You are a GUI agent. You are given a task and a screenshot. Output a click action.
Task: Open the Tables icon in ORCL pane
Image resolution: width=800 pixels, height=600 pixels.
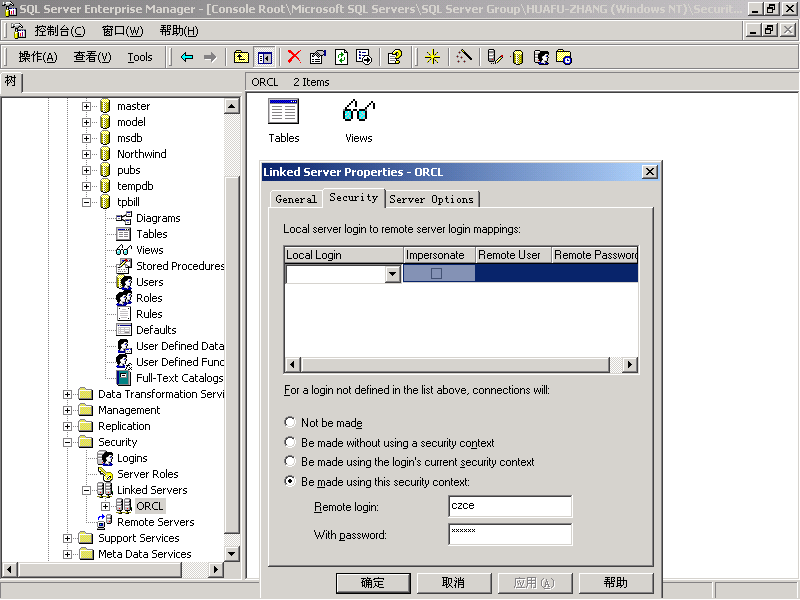[284, 112]
